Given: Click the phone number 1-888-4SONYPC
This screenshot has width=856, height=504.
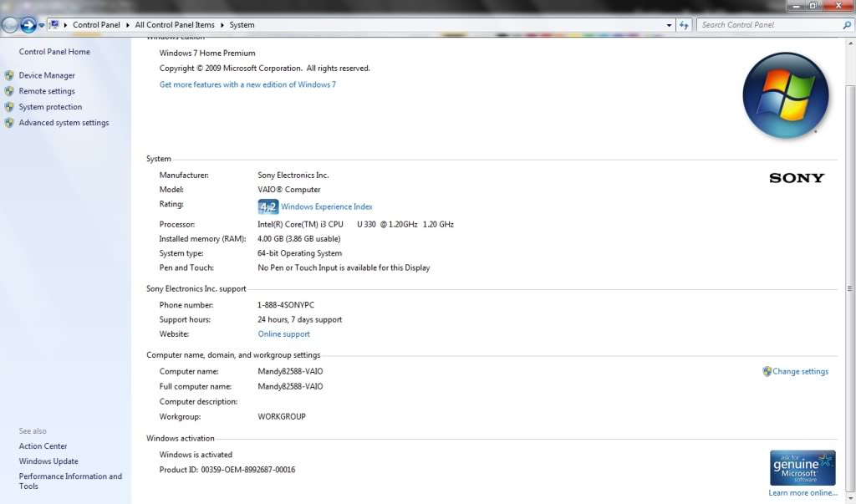Looking at the screenshot, I should (x=286, y=305).
